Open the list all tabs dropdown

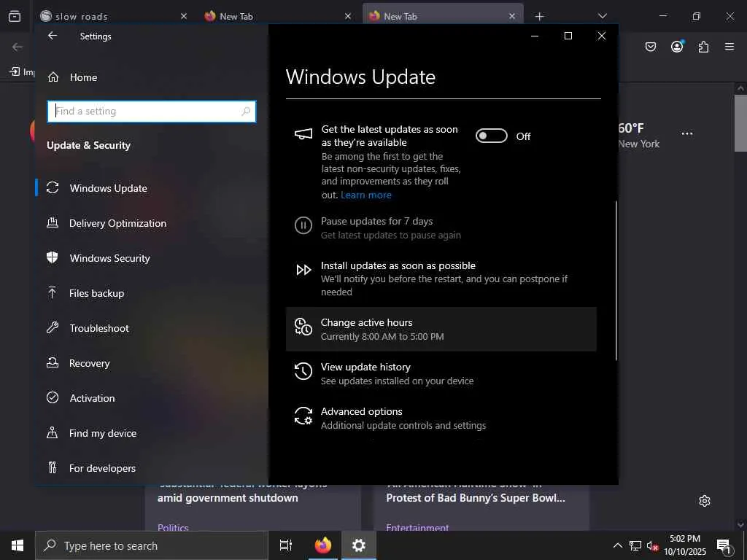click(x=602, y=16)
